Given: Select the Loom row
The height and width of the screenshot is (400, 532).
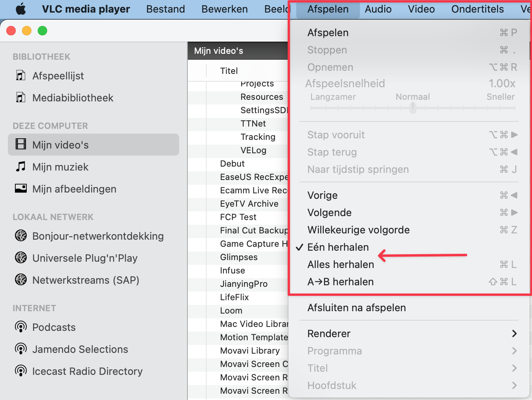Looking at the screenshot, I should pos(238,310).
